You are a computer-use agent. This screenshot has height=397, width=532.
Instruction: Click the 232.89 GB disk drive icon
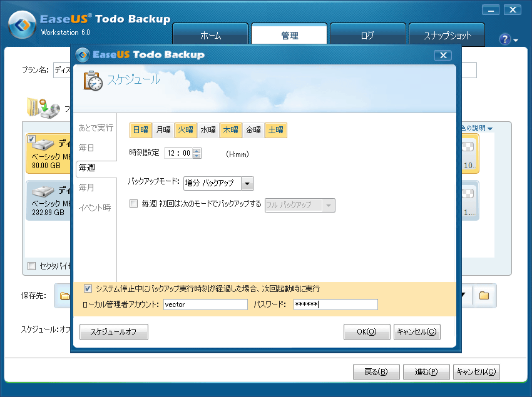click(43, 191)
